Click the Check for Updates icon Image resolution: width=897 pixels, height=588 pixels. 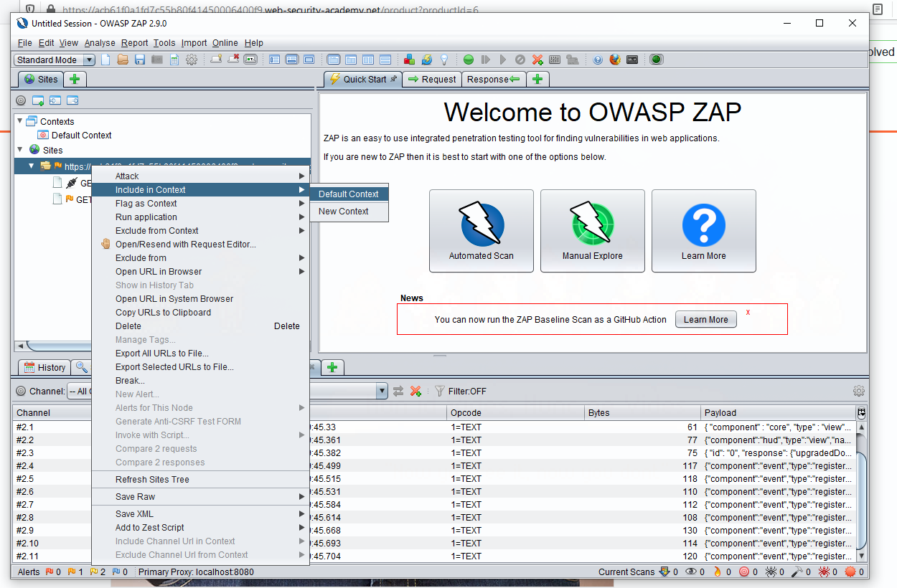click(x=426, y=60)
